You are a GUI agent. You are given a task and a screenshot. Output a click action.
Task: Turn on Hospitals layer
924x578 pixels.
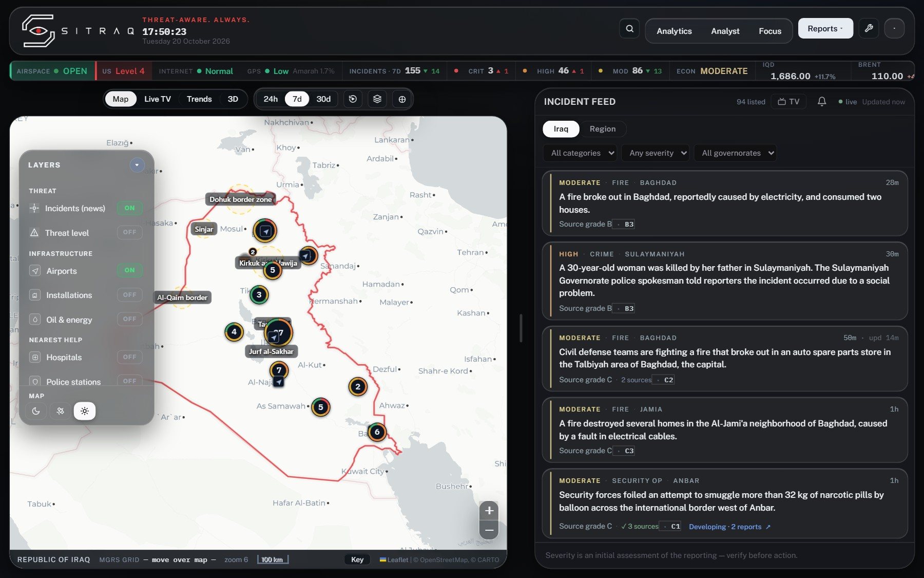point(129,357)
